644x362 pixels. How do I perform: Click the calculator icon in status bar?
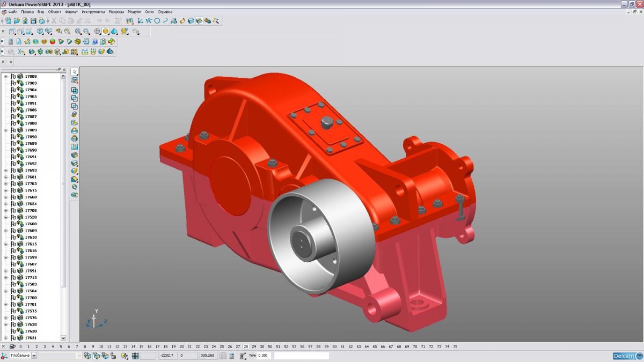pos(231,356)
